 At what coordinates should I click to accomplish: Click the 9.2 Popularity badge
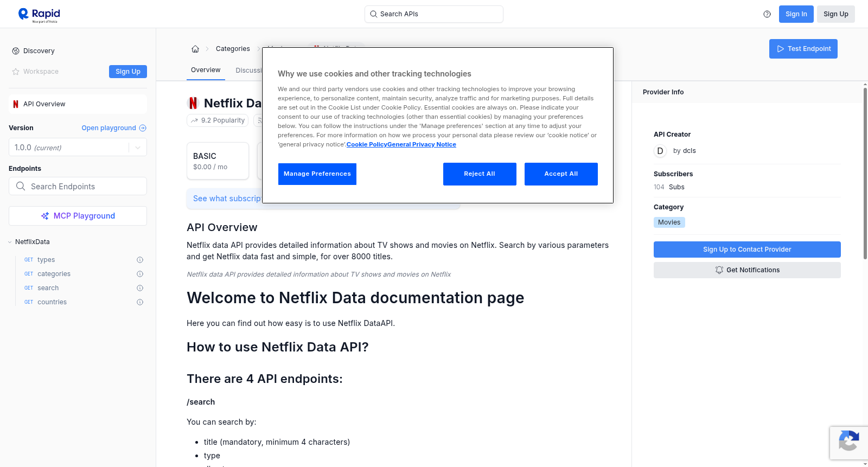[x=218, y=120]
